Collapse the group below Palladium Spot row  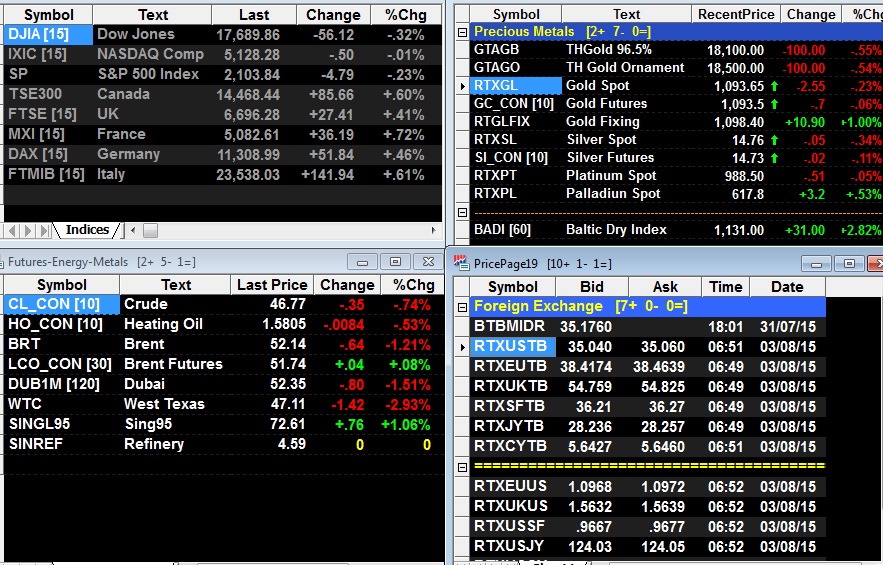tap(462, 212)
